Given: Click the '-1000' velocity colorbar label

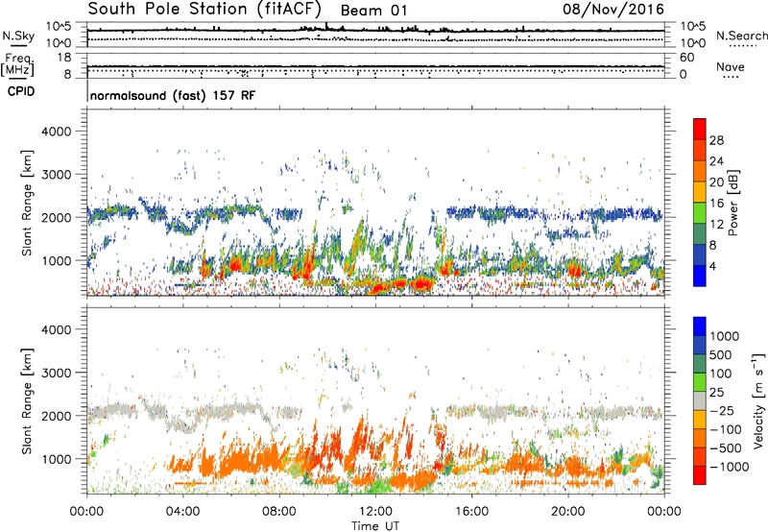Looking at the screenshot, I should [x=729, y=467].
